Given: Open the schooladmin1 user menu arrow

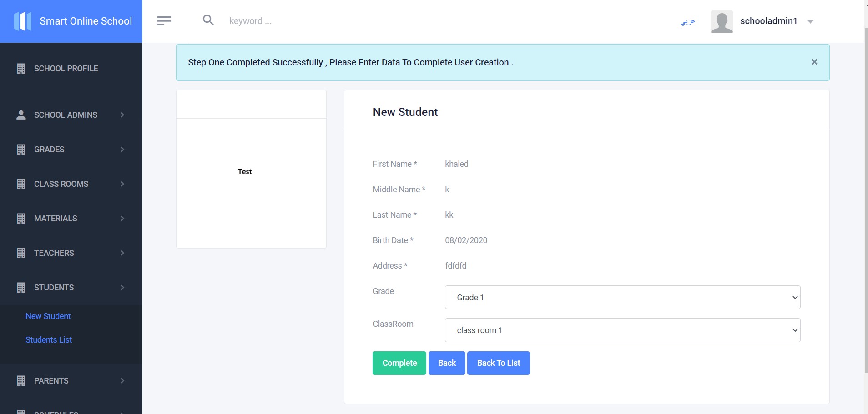Looking at the screenshot, I should 810,21.
